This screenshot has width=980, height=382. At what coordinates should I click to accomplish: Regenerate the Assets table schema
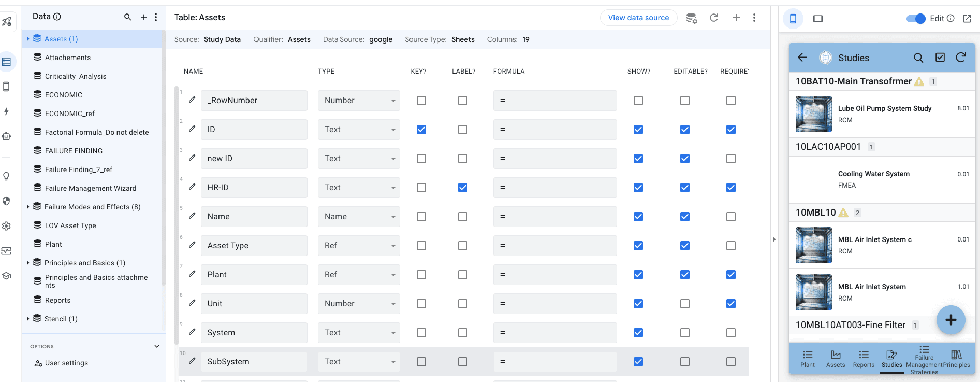[x=714, y=18]
